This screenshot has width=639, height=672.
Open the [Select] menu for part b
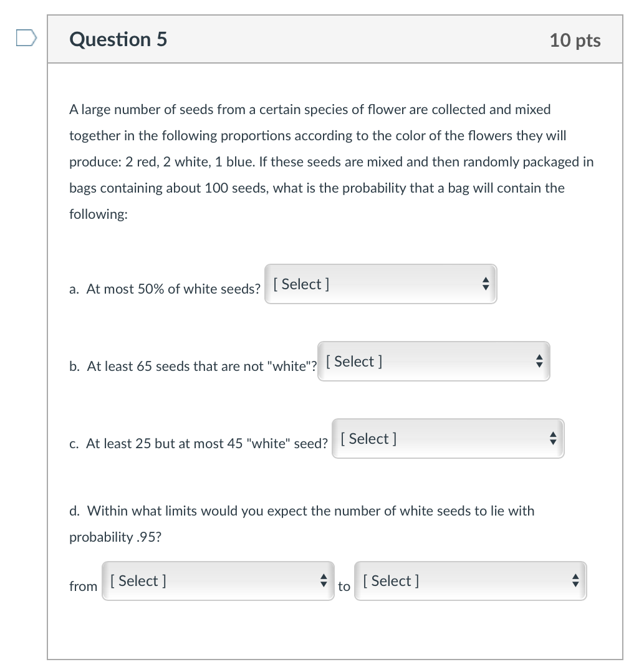[433, 361]
